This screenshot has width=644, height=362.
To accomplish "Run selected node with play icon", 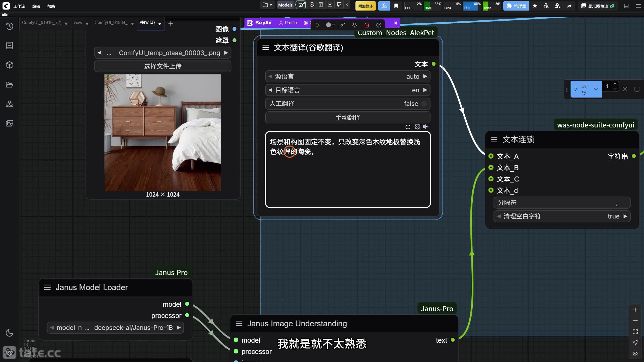I will [x=317, y=25].
